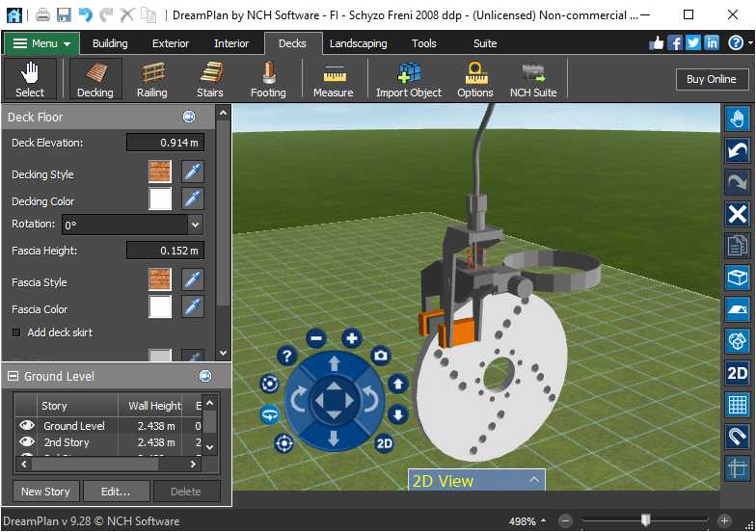Open the green Menu dropdown

[41, 43]
